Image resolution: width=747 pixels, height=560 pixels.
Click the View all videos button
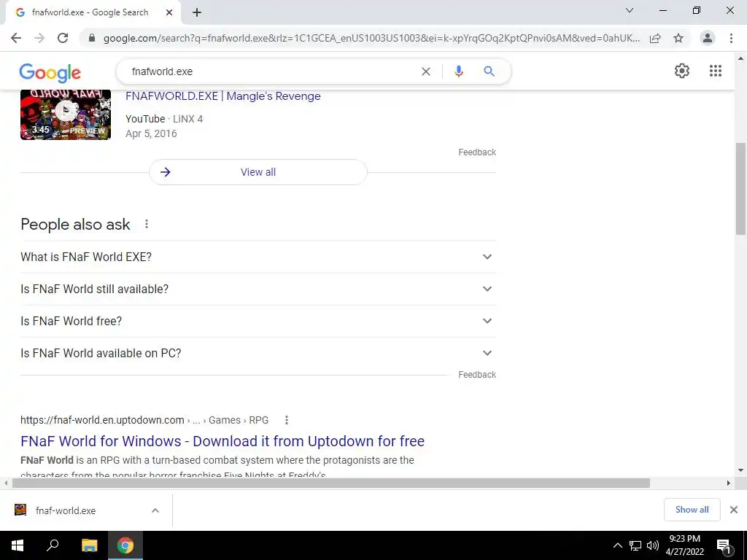click(258, 172)
